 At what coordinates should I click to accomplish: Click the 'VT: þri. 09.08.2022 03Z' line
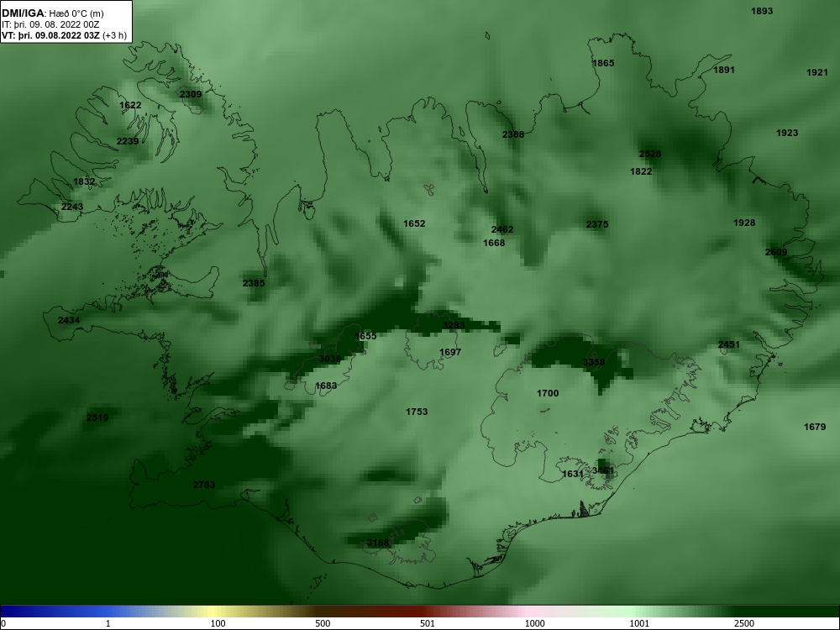click(x=65, y=35)
